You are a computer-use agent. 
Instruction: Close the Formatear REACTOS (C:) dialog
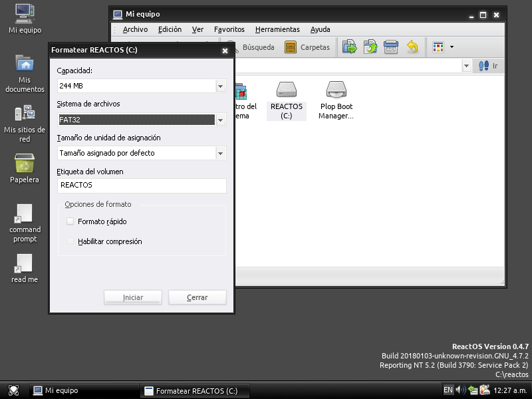click(225, 51)
